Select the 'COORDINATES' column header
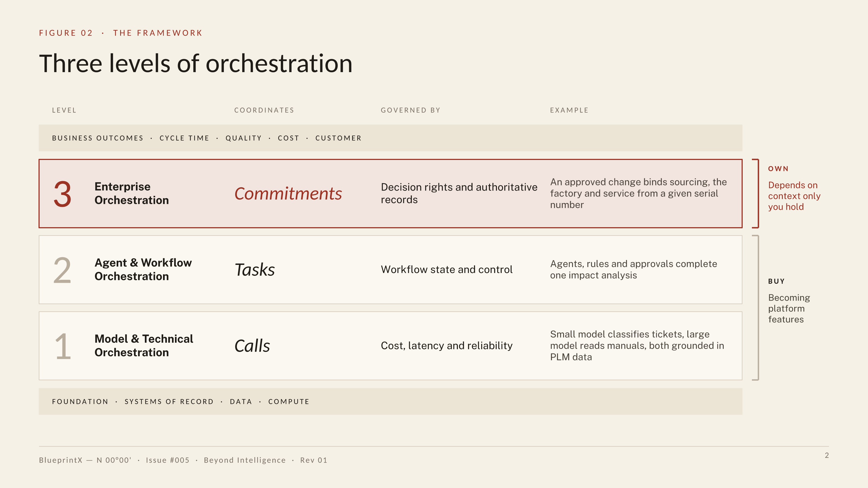The width and height of the screenshot is (868, 488). (x=264, y=110)
